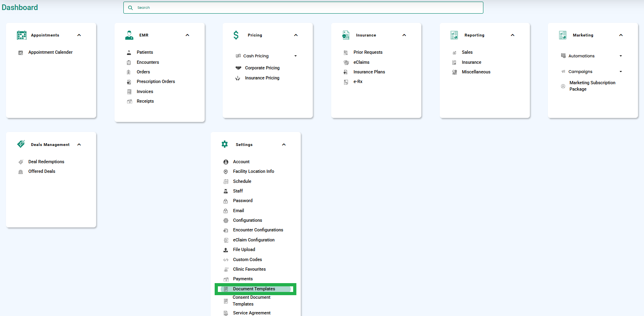Screen dimensions: 644x316
Task: Open Clinic Favourites
Action: (x=250, y=269)
